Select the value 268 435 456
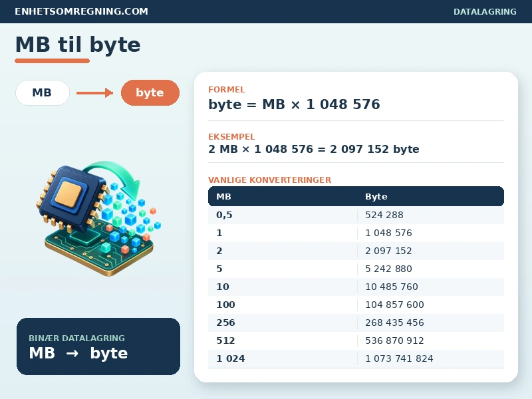Screen dimensions: 532x399 [394, 323]
